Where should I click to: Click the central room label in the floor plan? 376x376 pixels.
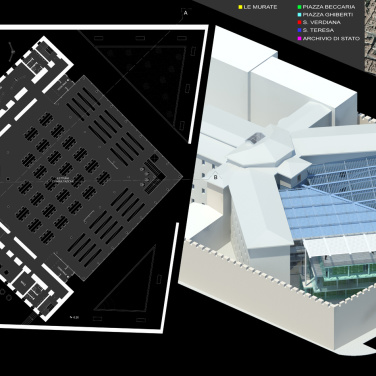tap(62, 179)
